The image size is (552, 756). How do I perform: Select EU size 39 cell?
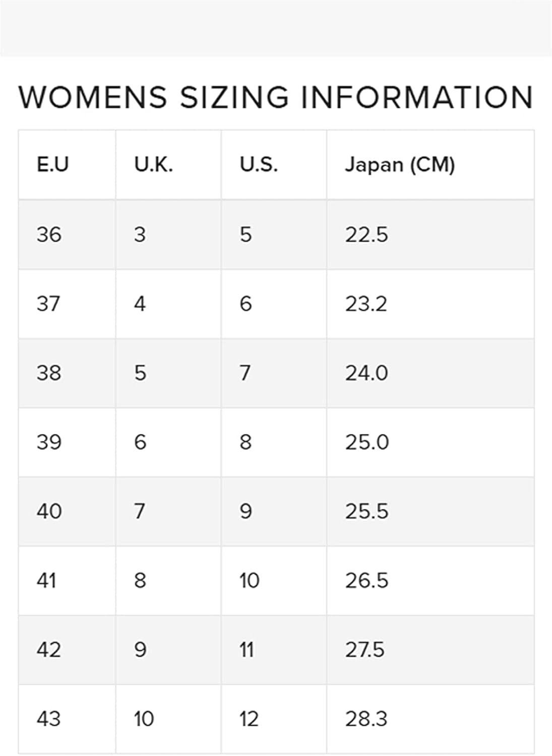point(49,442)
